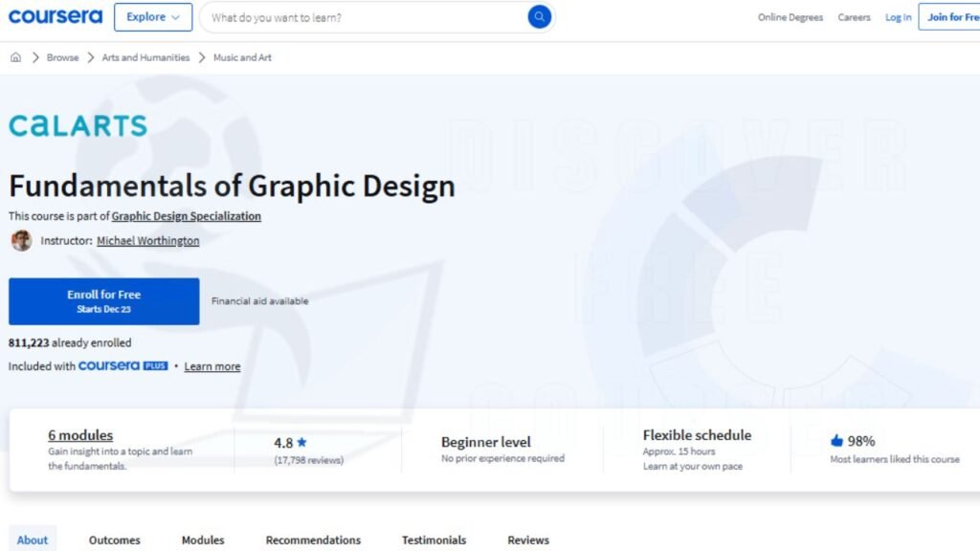Click 'Most learners liked this course' text

pyautogui.click(x=895, y=459)
